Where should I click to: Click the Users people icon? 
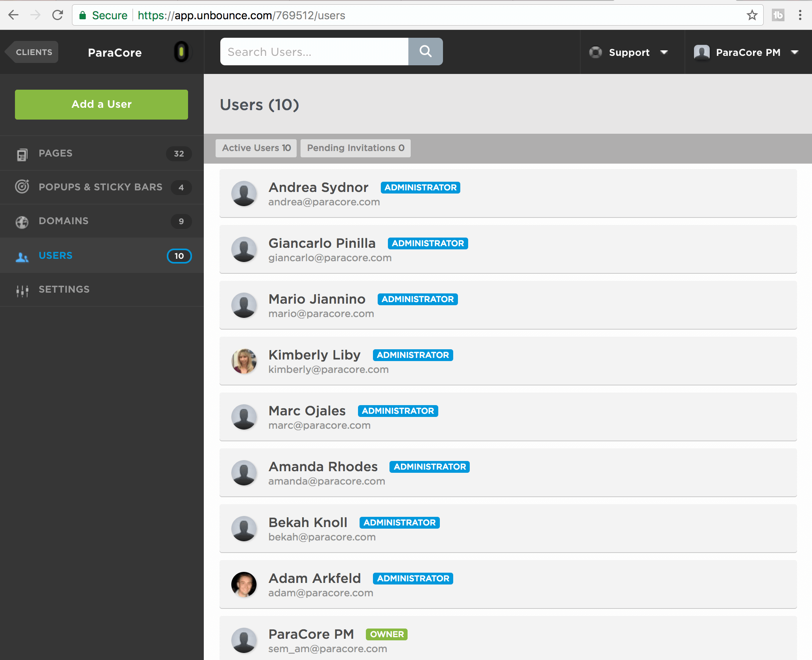(22, 257)
